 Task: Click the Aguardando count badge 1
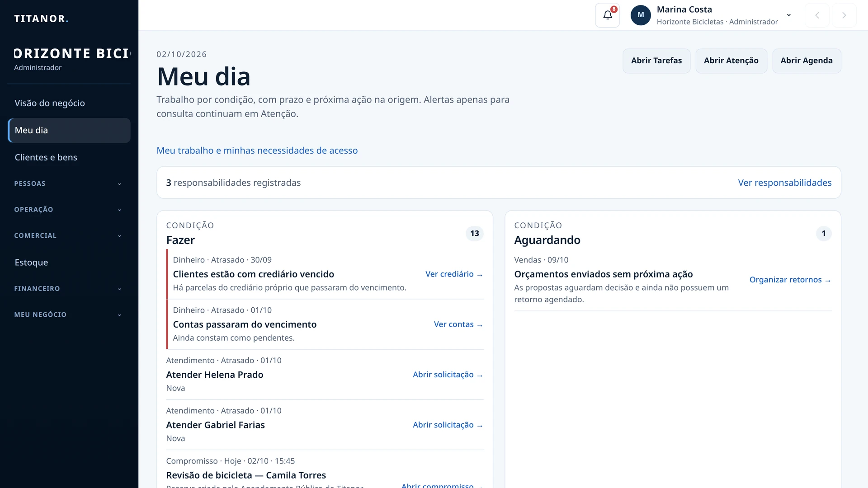823,234
